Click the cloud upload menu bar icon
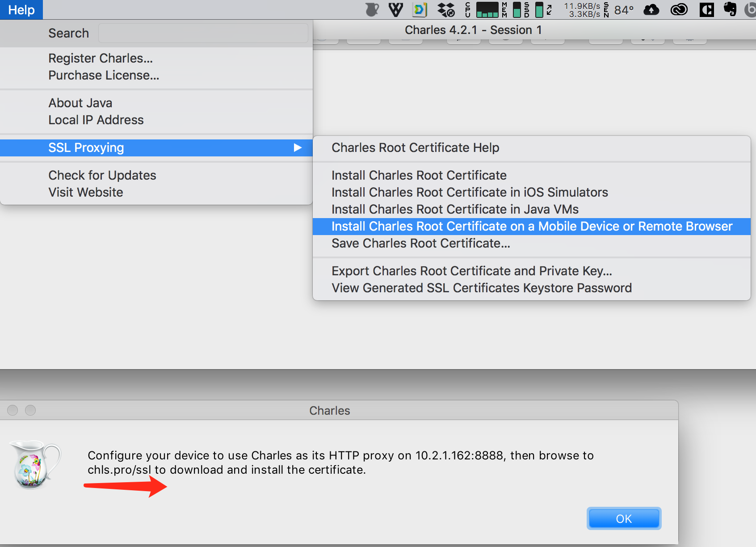 [x=651, y=9]
